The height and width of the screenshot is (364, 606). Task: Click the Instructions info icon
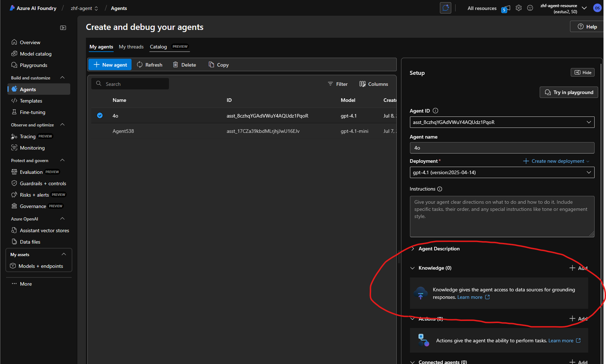click(440, 189)
